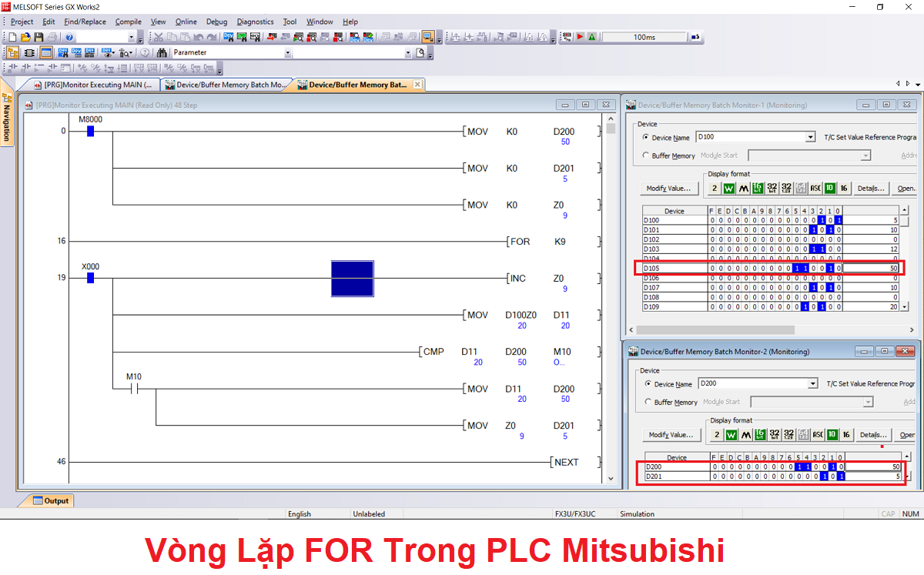Click the highlighted monitor icon in top toolbar
The height and width of the screenshot is (575, 924).
click(x=428, y=37)
